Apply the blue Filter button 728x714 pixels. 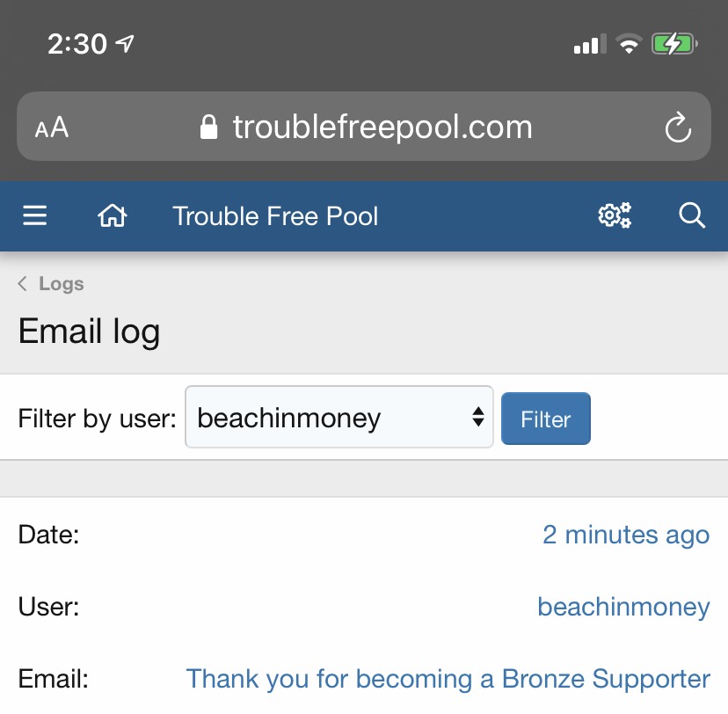coord(545,419)
